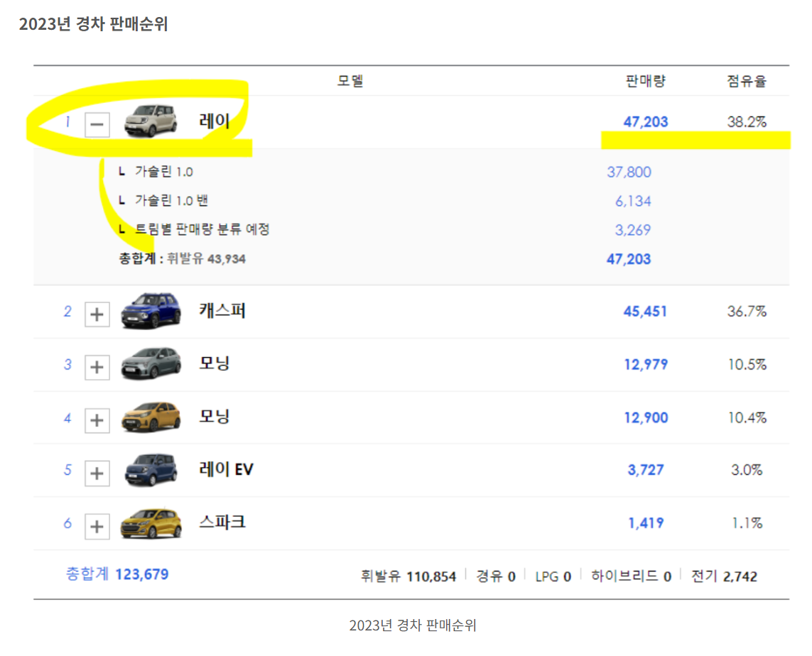
Task: Click the 총합계 123,679 grand total
Action: pos(117,574)
